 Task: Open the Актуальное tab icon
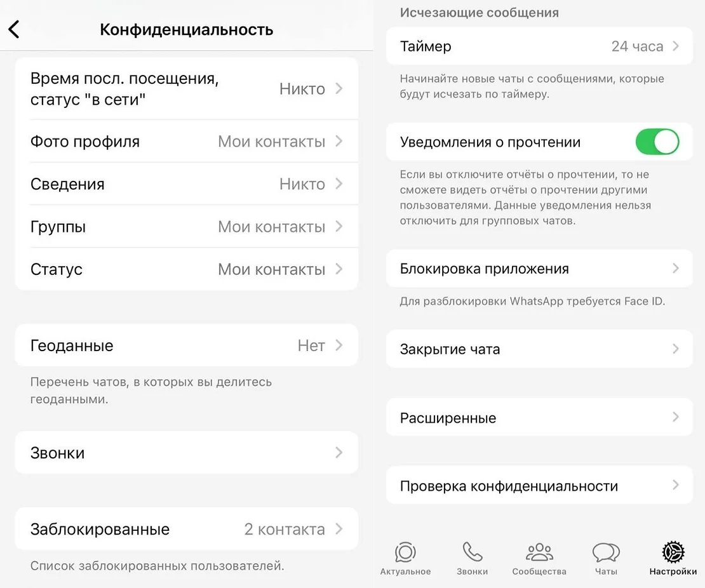click(x=405, y=552)
